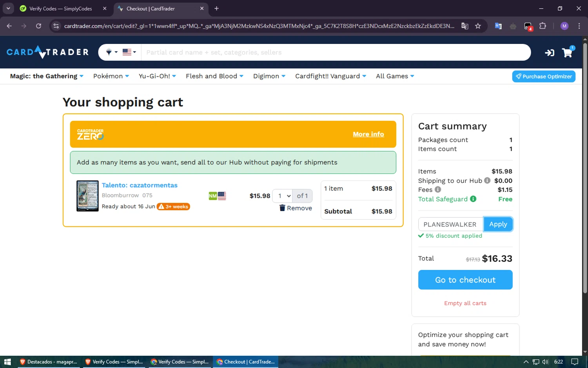
Task: Open Talento: cazatormentas card link
Action: (140, 185)
